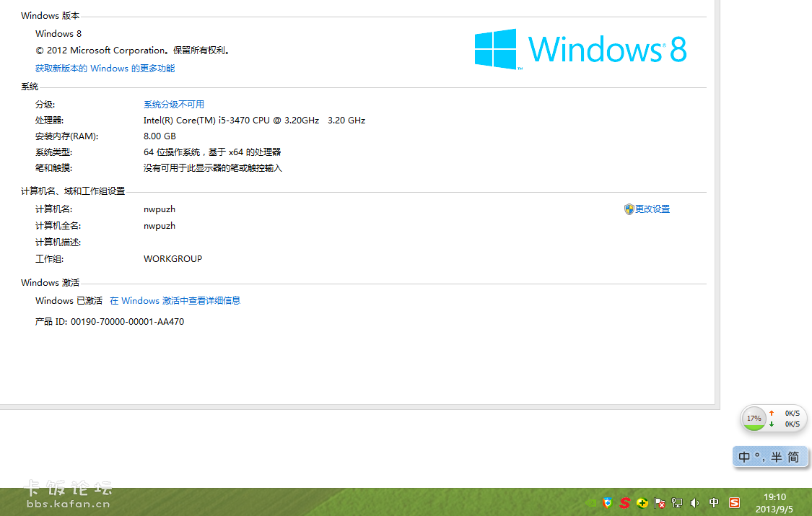Click the shield icon beside 更改设置
Image resolution: width=812 pixels, height=516 pixels.
pos(629,209)
